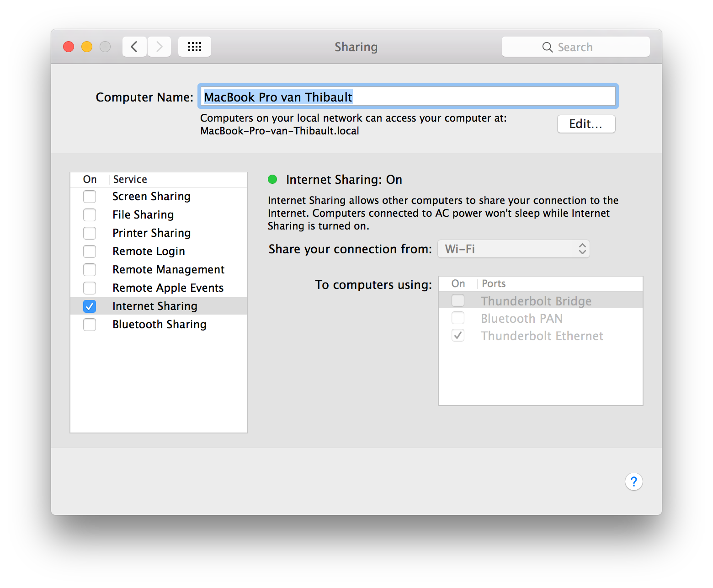Click the Internet Sharing: On status text
Screen dimensions: 713x588
(344, 180)
